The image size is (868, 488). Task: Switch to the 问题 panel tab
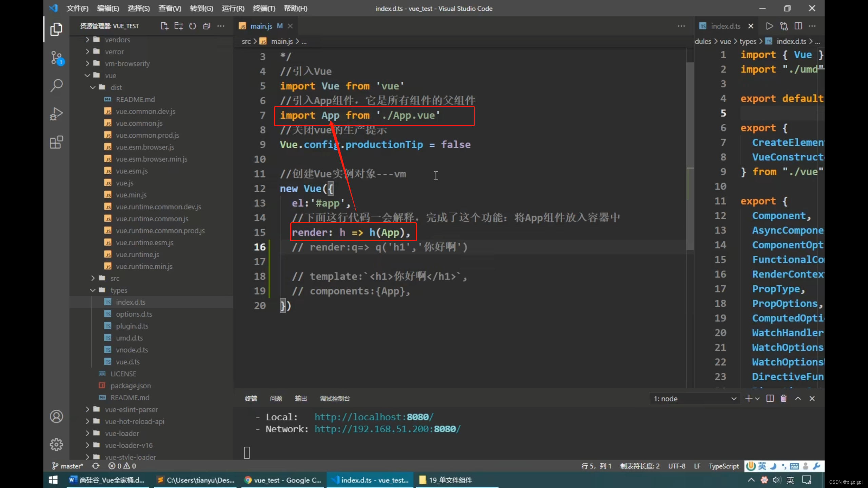pos(276,399)
